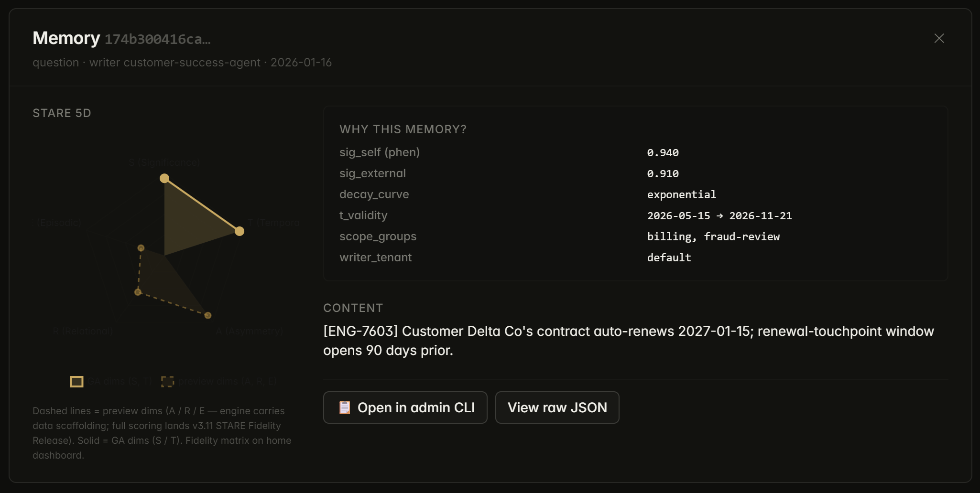Click the solid GA dims legend swatch
980x493 pixels.
[76, 382]
